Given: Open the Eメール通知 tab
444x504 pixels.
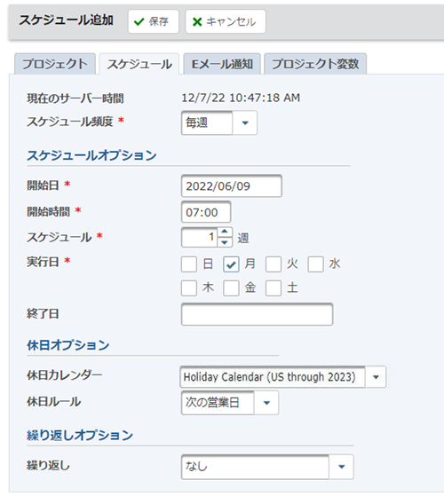Looking at the screenshot, I should 222,64.
